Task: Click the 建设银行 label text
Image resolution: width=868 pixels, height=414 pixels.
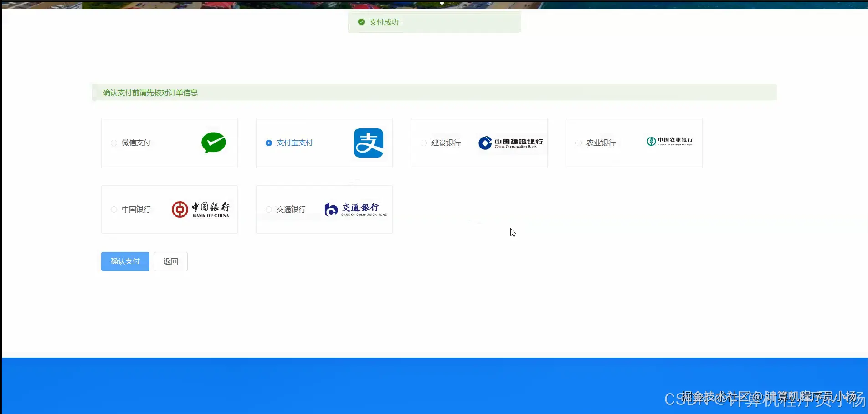Action: point(446,143)
